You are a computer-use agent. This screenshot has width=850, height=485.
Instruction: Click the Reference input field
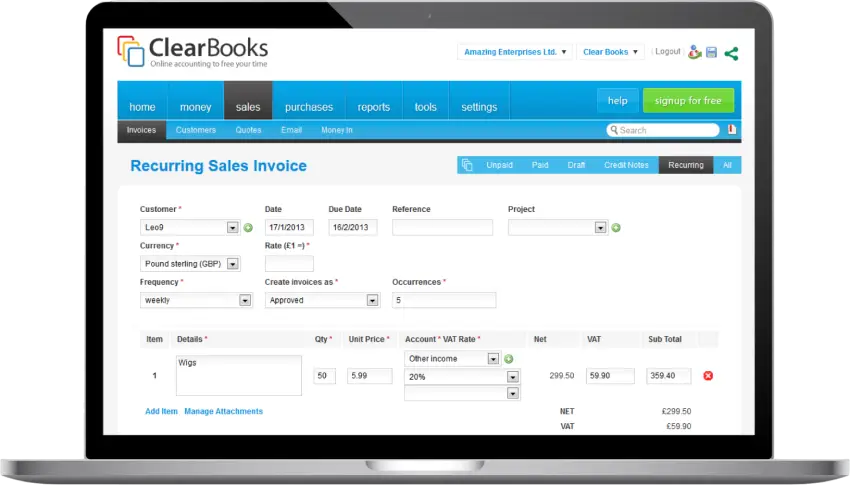click(x=442, y=228)
